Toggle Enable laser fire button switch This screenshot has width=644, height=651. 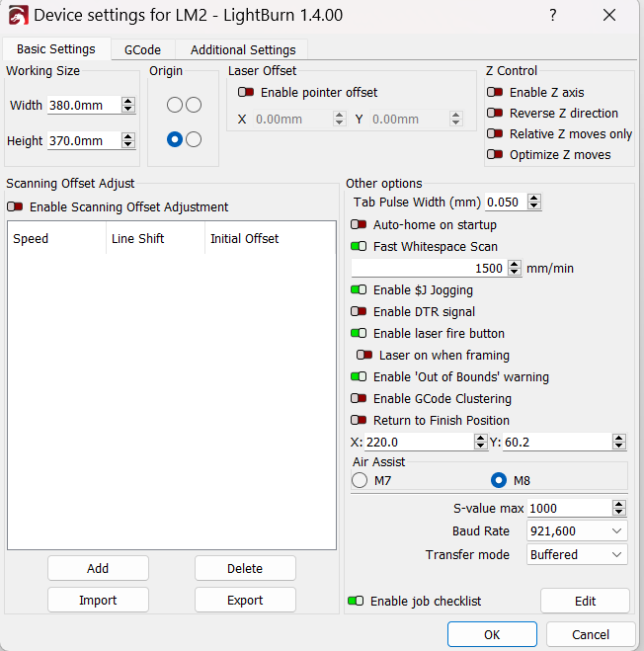[x=359, y=333]
